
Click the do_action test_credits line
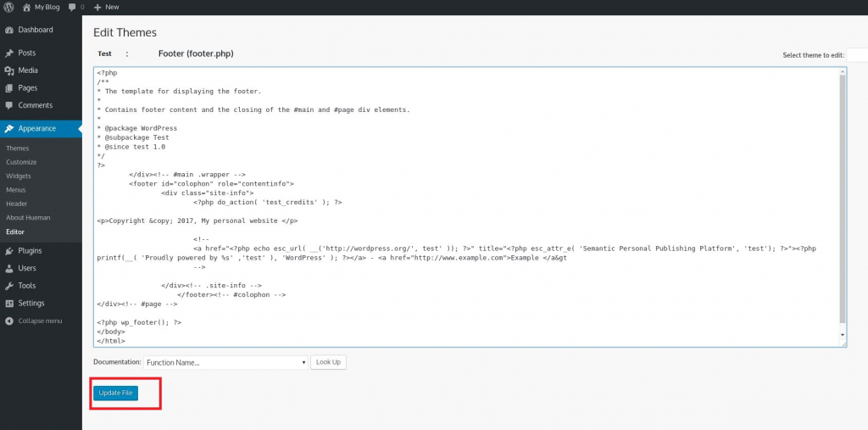click(x=267, y=202)
